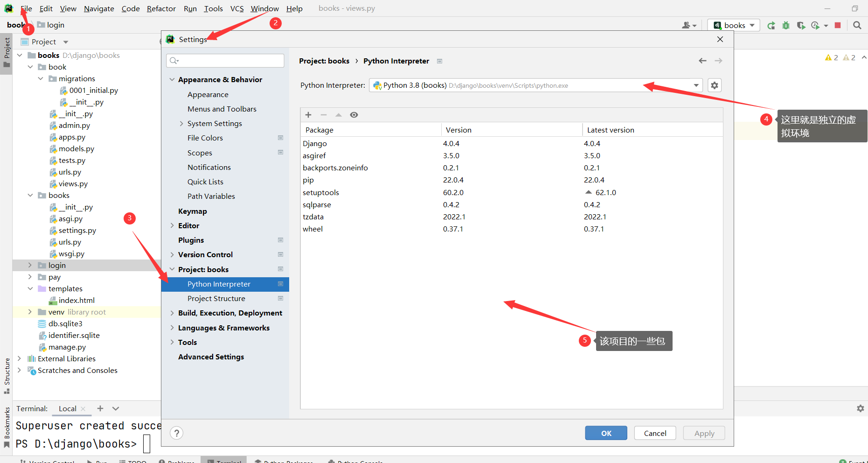Click the add package plus icon

(x=308, y=115)
